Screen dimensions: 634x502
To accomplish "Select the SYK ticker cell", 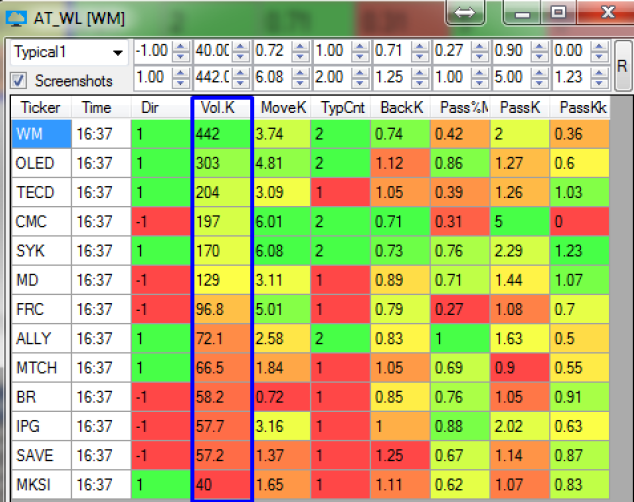I will [41, 251].
